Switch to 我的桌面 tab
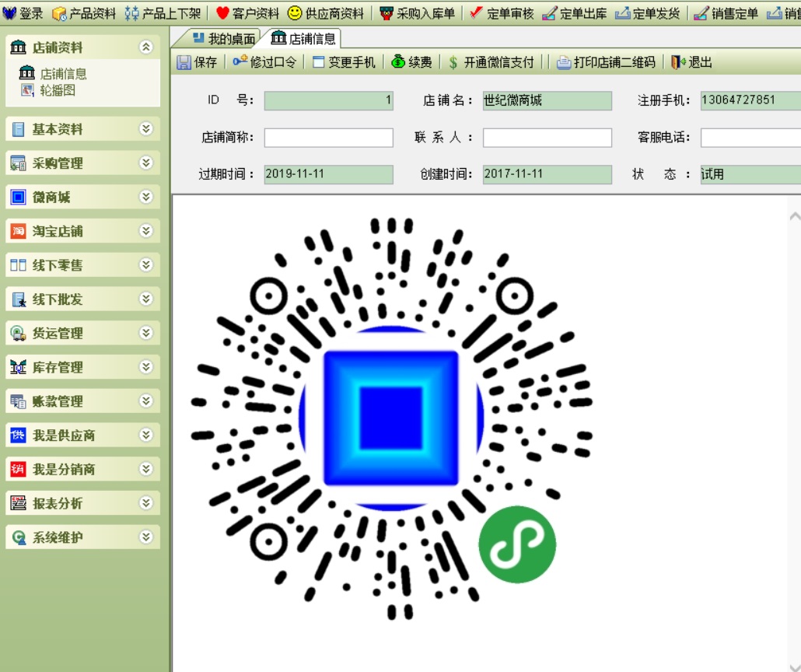801x672 pixels. point(222,38)
